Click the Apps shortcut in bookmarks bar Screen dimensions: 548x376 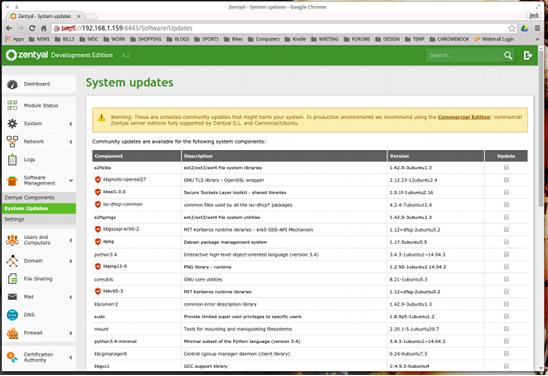(15, 39)
